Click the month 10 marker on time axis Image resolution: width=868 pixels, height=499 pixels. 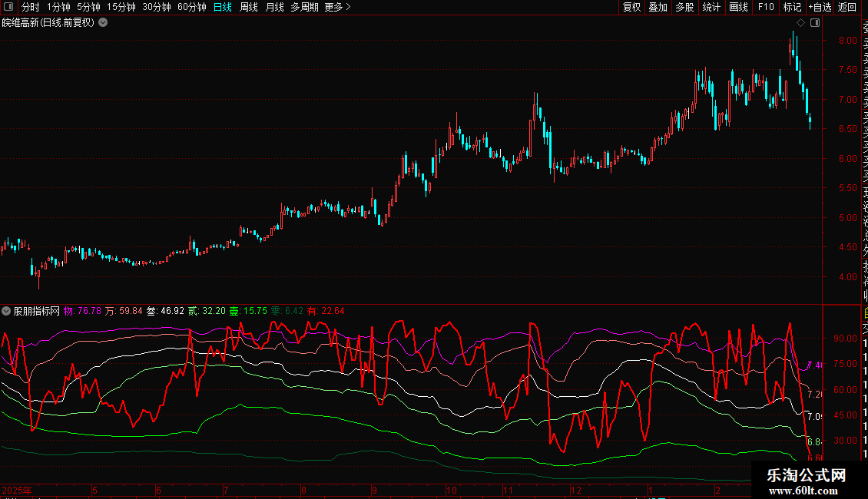pyautogui.click(x=452, y=491)
